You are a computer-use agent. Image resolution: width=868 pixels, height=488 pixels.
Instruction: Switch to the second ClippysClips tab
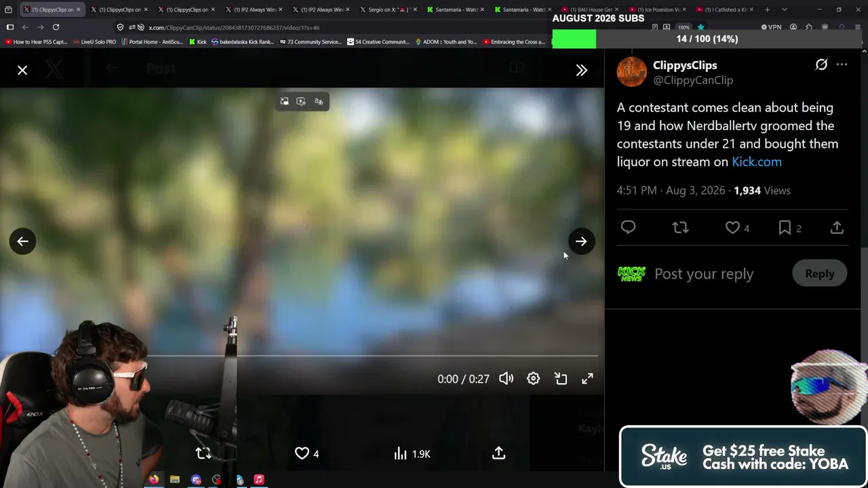click(118, 9)
